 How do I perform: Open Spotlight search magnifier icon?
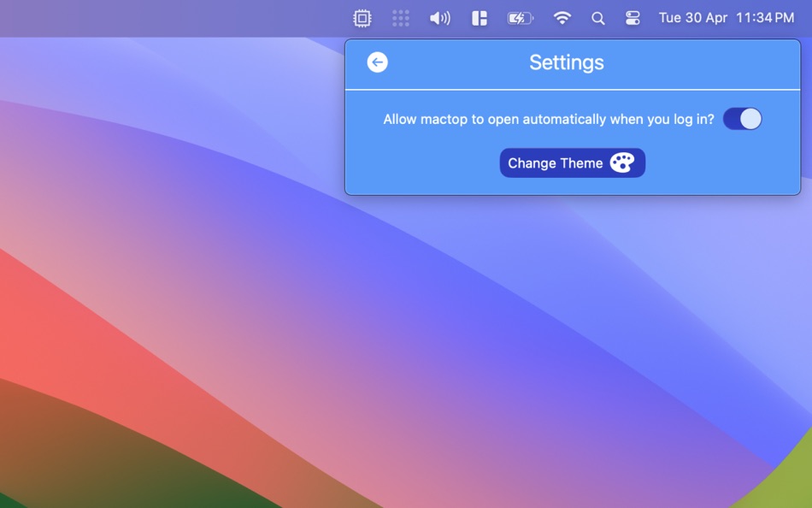598,17
